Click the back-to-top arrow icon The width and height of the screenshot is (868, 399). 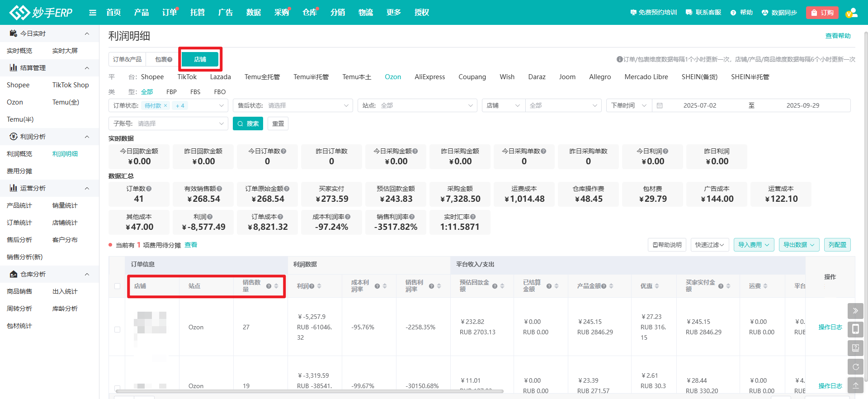(x=855, y=385)
